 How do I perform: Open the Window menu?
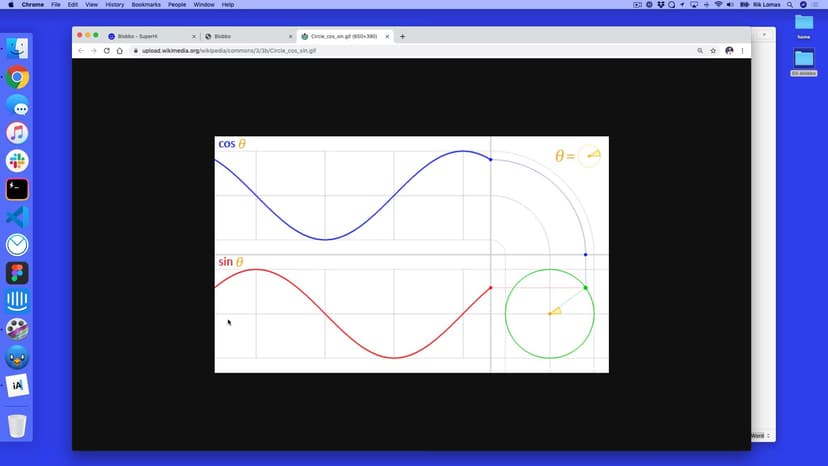(204, 5)
